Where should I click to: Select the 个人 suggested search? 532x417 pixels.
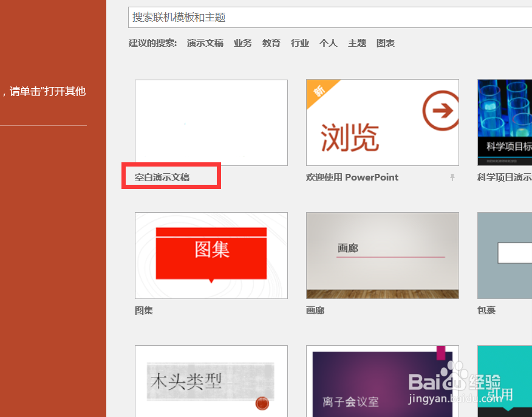pos(328,43)
